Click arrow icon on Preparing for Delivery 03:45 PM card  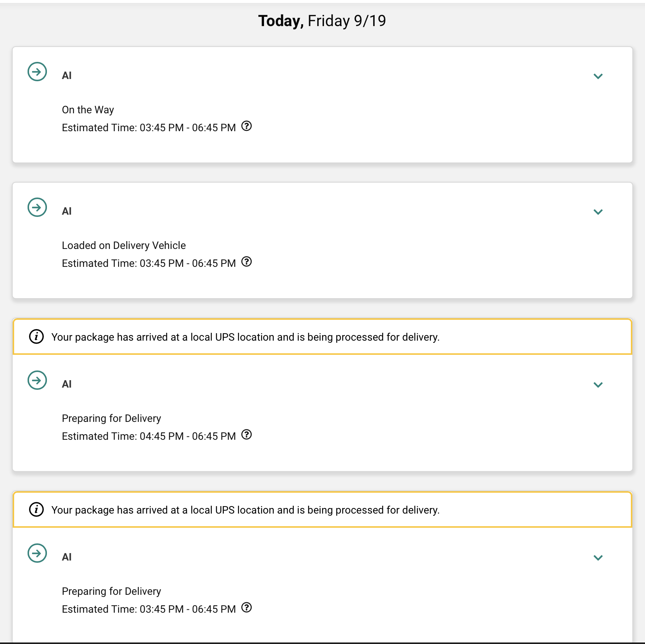click(37, 553)
